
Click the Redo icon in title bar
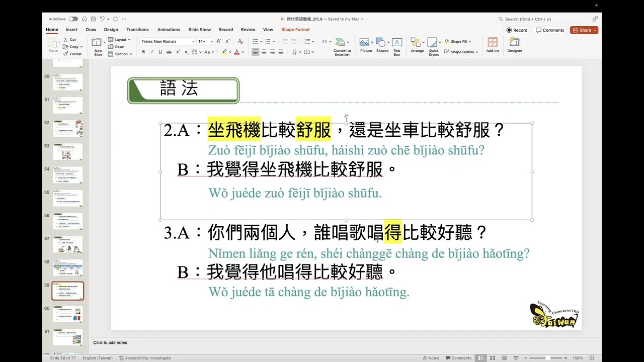coord(115,19)
